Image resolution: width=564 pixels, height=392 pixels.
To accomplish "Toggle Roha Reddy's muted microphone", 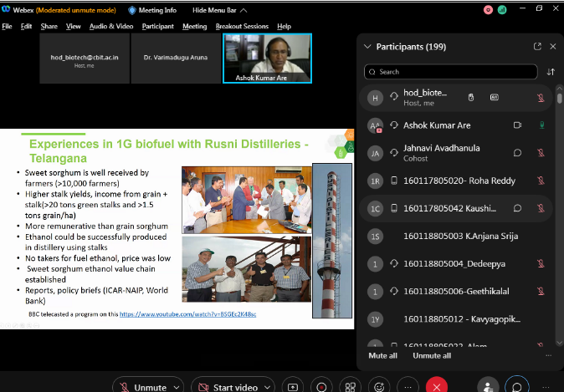I will click(x=541, y=181).
